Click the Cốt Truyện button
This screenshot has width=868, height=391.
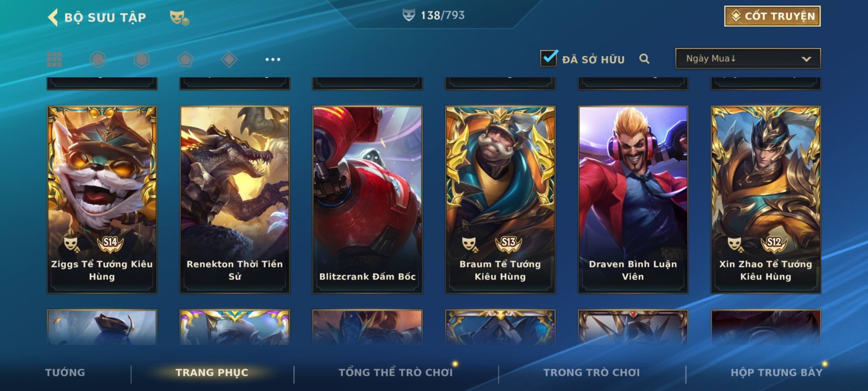(772, 16)
